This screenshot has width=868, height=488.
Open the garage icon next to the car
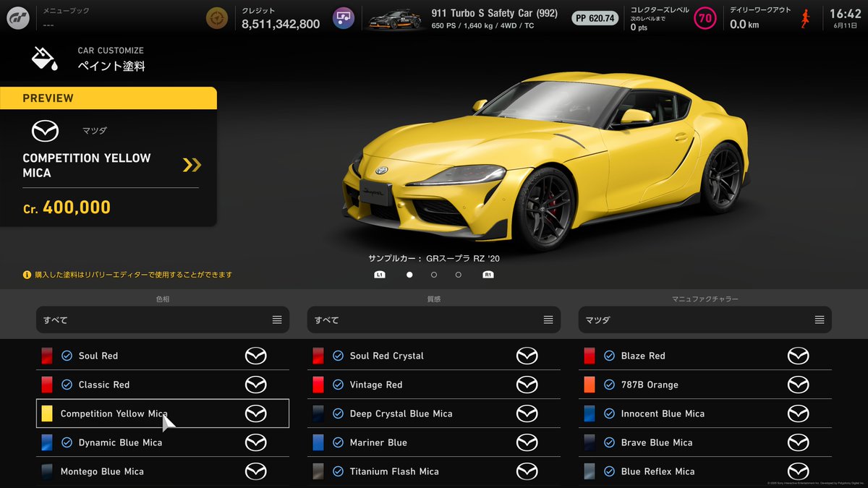click(x=344, y=18)
